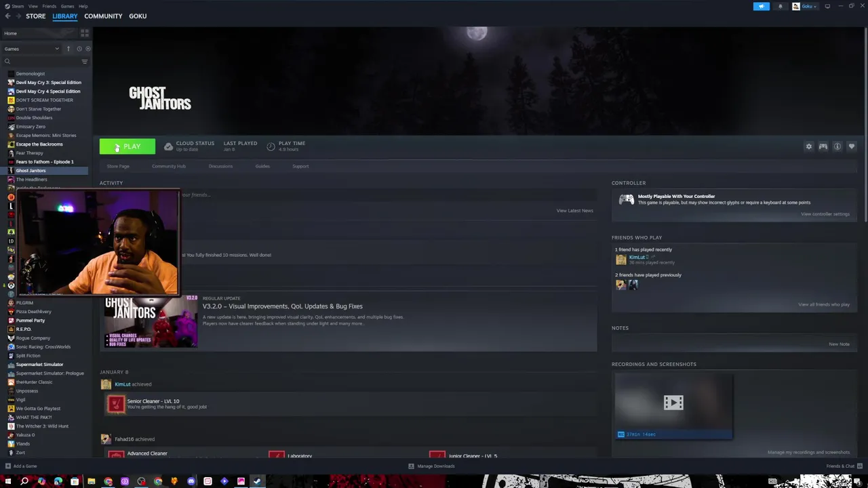Open Manage my recordings and screenshots
Screen dimensions: 868x488
tap(808, 452)
